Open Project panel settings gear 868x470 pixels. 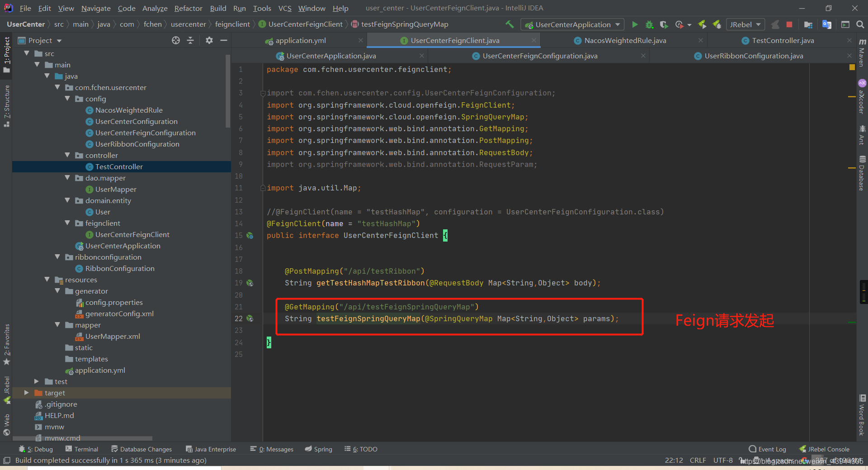click(x=209, y=40)
